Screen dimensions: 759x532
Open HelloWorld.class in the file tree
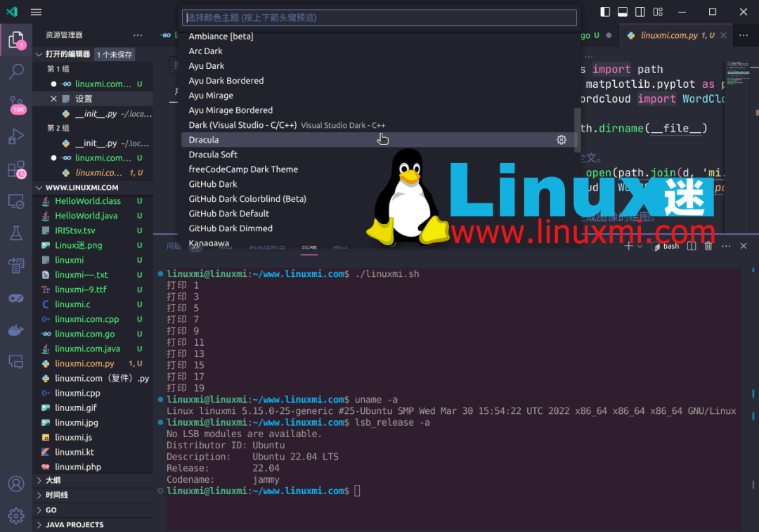pos(93,201)
